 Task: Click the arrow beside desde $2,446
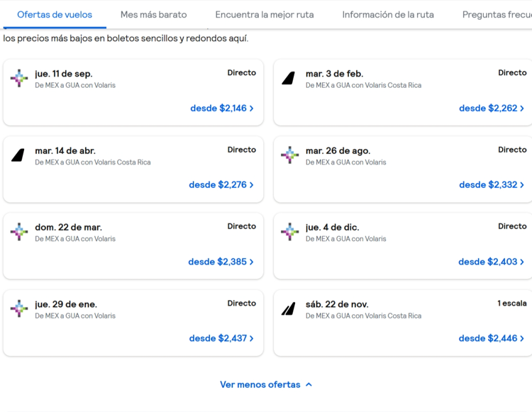point(522,338)
